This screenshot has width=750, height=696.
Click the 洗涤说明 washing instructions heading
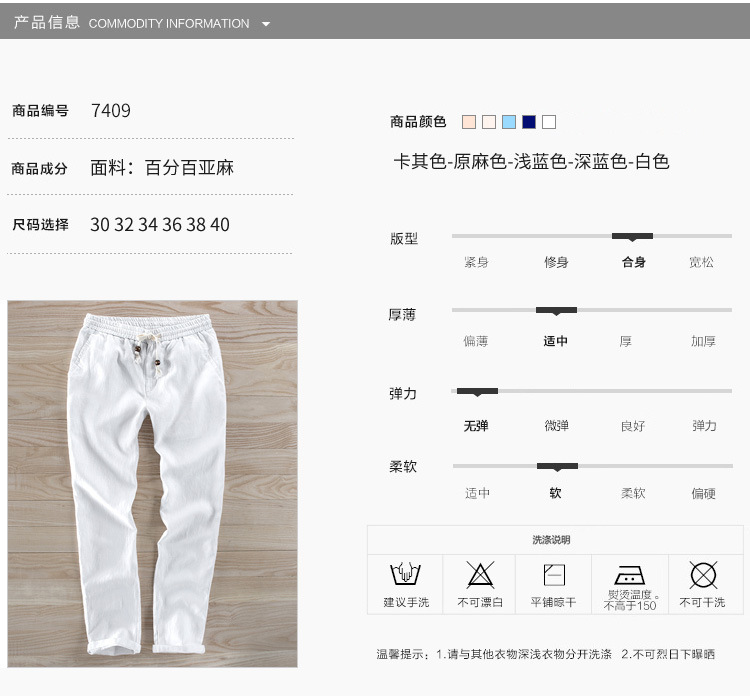click(x=551, y=540)
